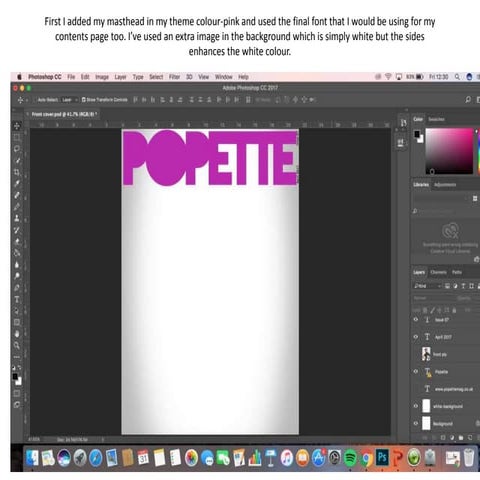Select the Blur tool
The width and height of the screenshot is (480, 480).
[17, 265]
